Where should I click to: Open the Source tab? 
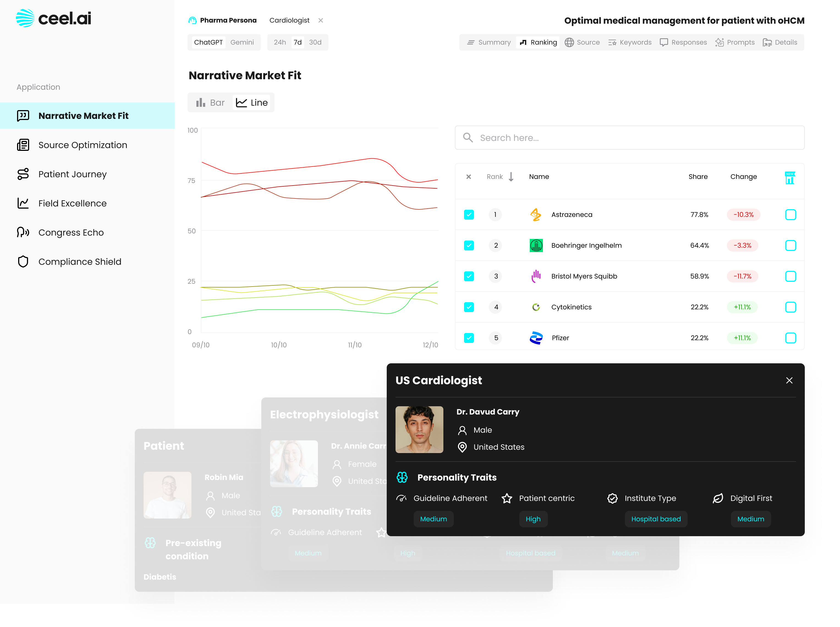582,42
